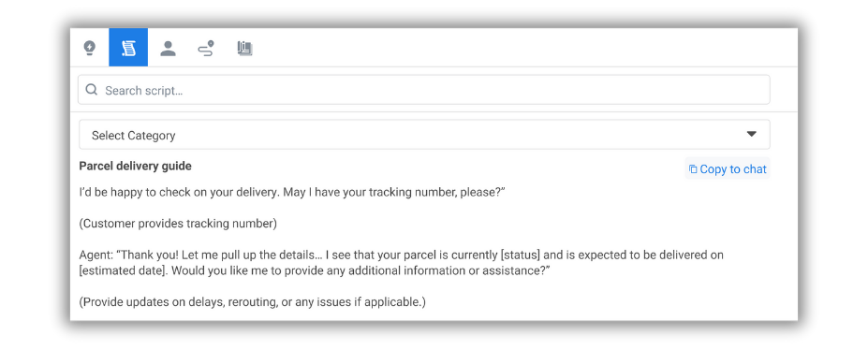Click the Provide updates on delays note
The width and height of the screenshot is (868, 350).
coord(253,302)
